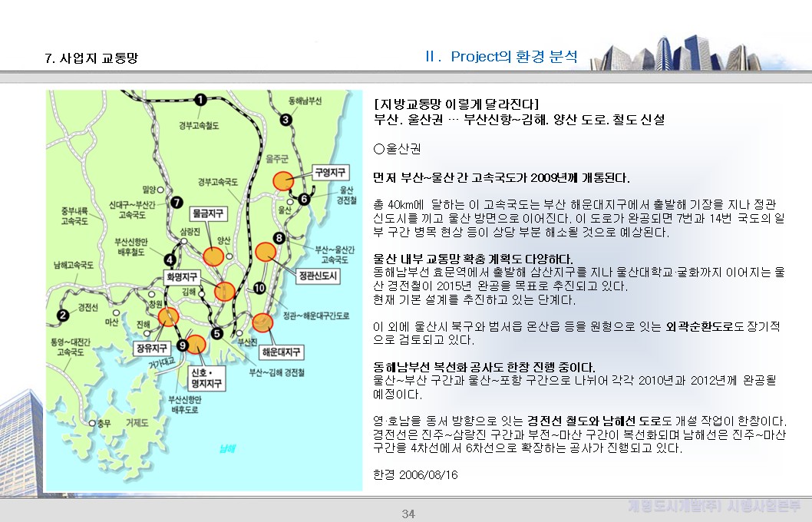Image resolution: width=812 pixels, height=522 pixels.
Task: Click the 구영지구 district label
Action: tap(332, 172)
